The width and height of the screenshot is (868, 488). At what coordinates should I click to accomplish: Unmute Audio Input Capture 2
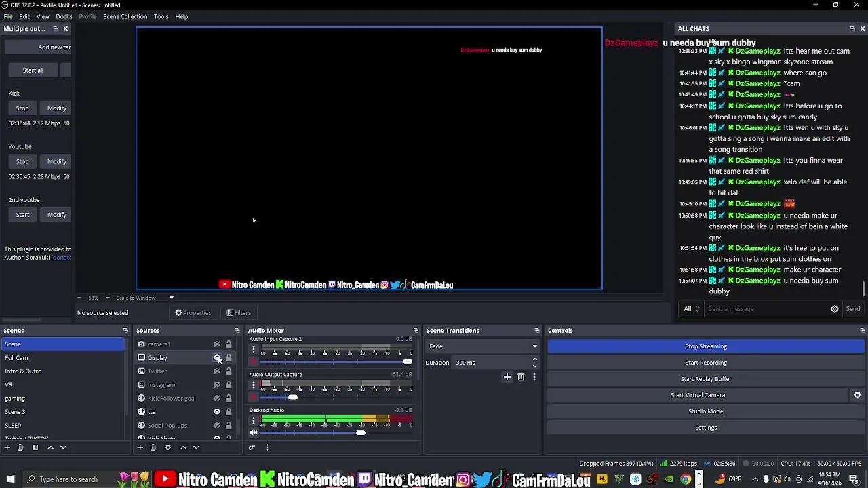254,362
